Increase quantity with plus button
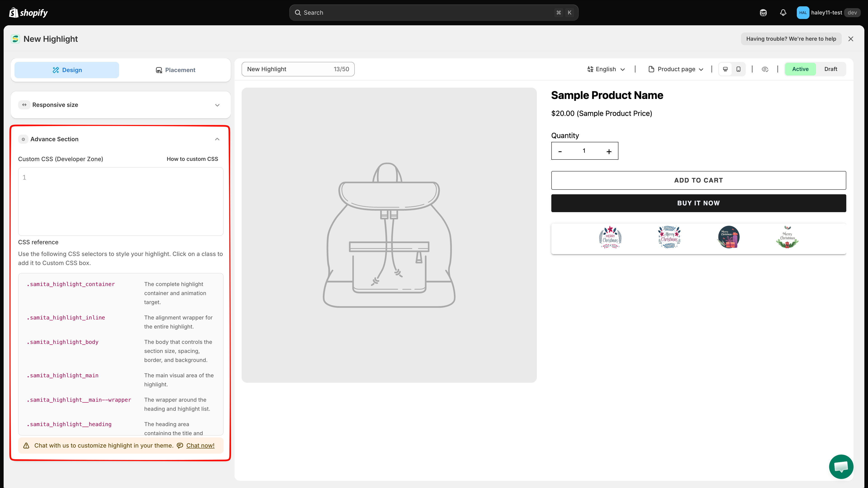The height and width of the screenshot is (488, 868). [x=609, y=151]
